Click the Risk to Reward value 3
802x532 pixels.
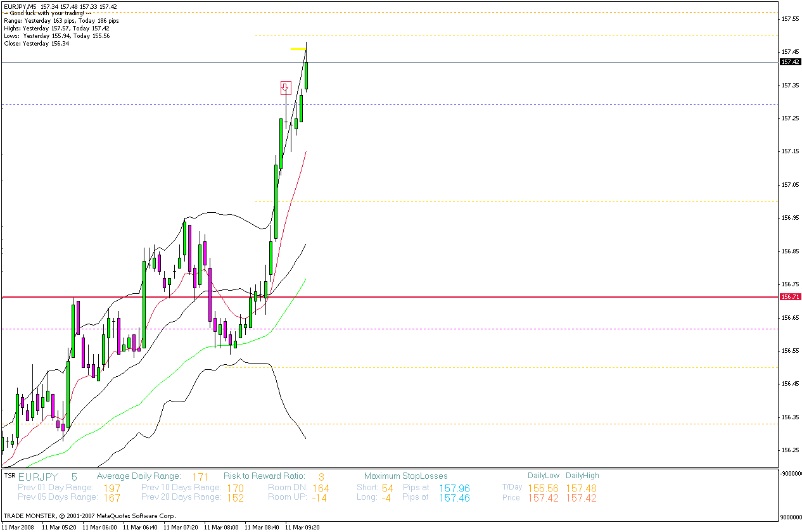pos(321,476)
